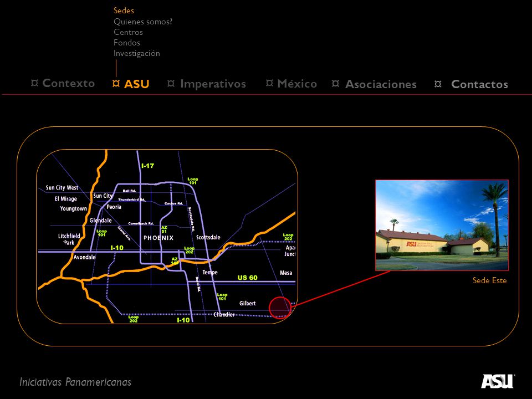Image resolution: width=532 pixels, height=399 pixels.
Task: Click the Sede Este caption
Action: click(489, 280)
